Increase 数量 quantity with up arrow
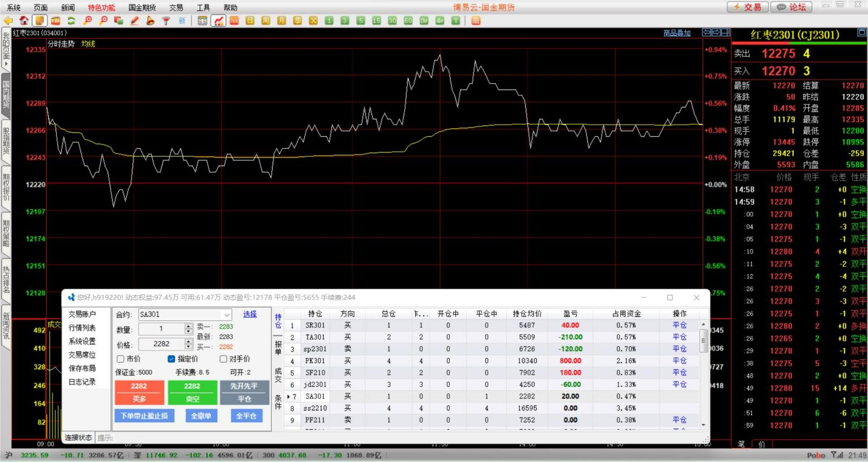The image size is (868, 462). coord(188,326)
